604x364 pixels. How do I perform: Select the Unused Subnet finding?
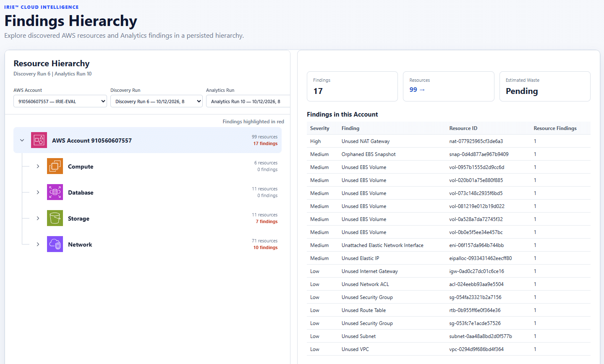pyautogui.click(x=448, y=336)
